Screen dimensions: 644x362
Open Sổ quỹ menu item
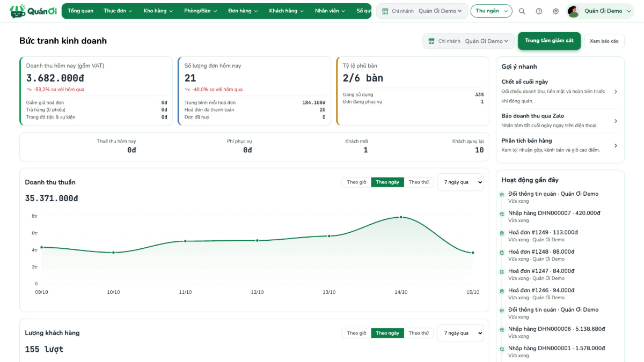click(x=364, y=11)
